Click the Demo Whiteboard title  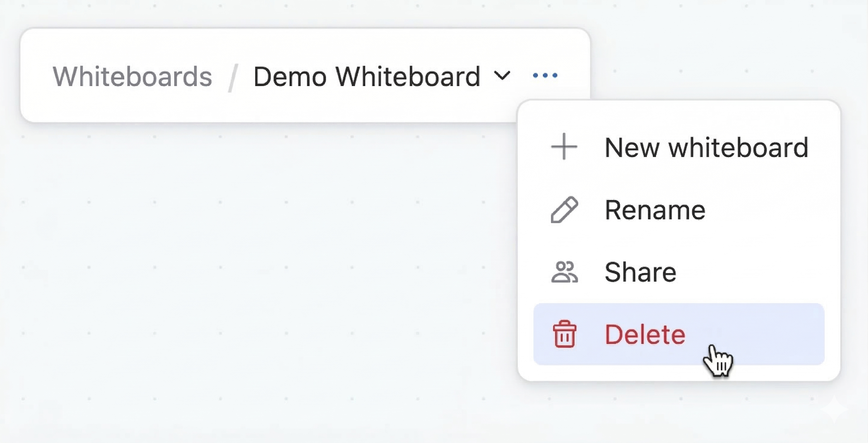pyautogui.click(x=367, y=76)
